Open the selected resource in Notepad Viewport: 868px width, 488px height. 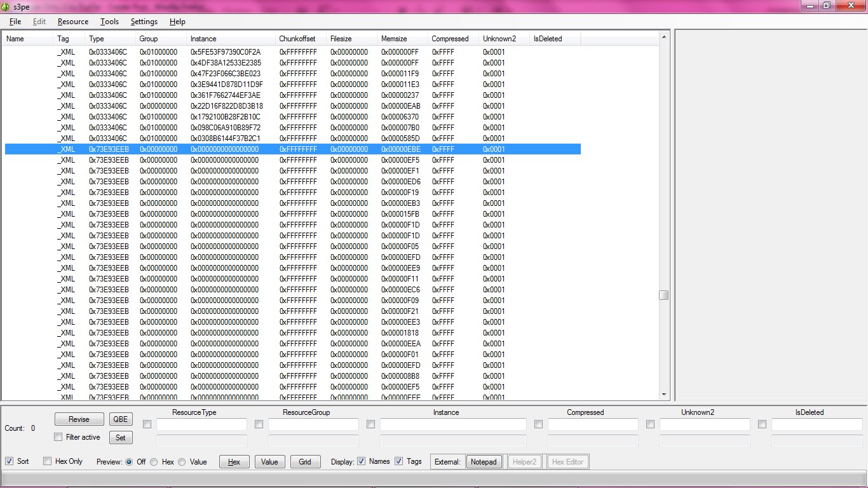(484, 461)
